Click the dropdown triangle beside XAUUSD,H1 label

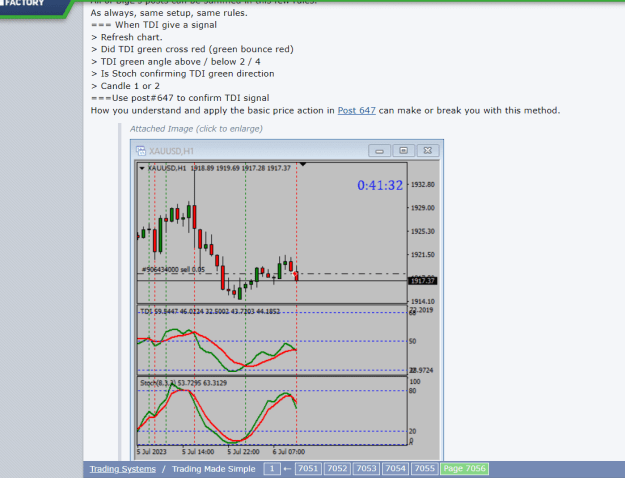coord(142,168)
